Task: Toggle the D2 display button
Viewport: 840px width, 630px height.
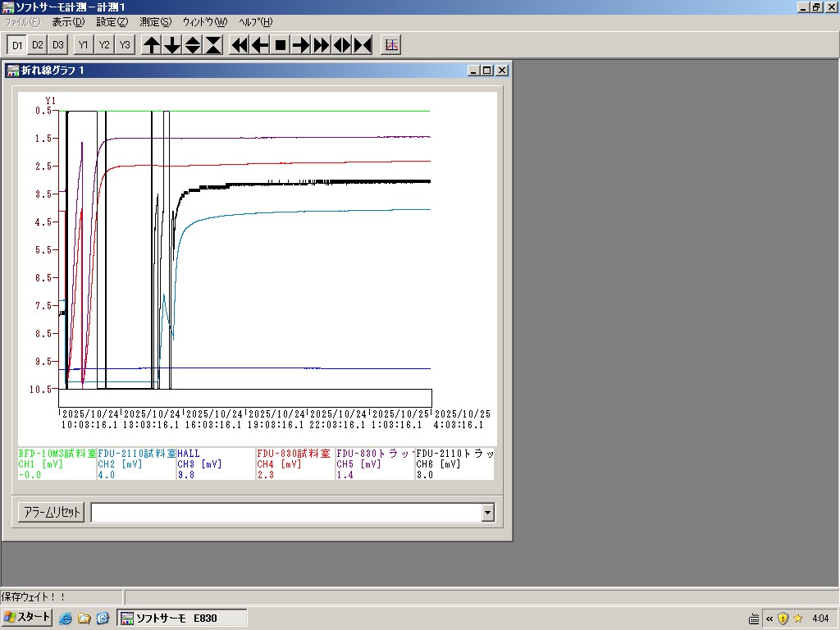Action: [x=38, y=45]
